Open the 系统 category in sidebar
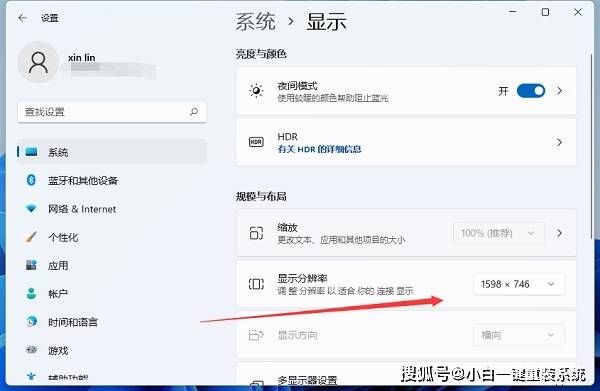600x391 pixels. [x=112, y=152]
